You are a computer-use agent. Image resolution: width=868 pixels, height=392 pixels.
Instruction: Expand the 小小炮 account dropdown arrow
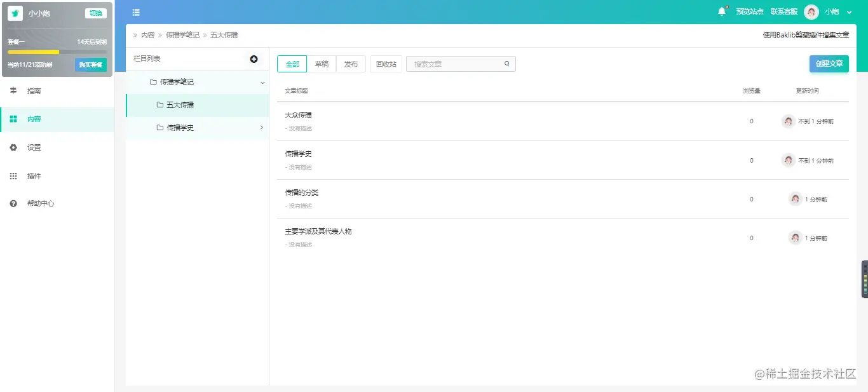tap(849, 12)
